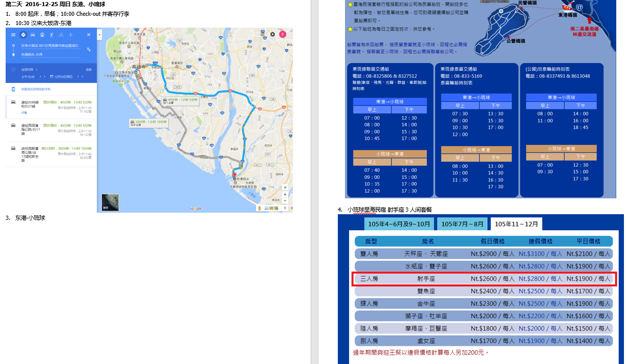627x364 pixels.
Task: Click the user account avatar E
Action: 282,34
